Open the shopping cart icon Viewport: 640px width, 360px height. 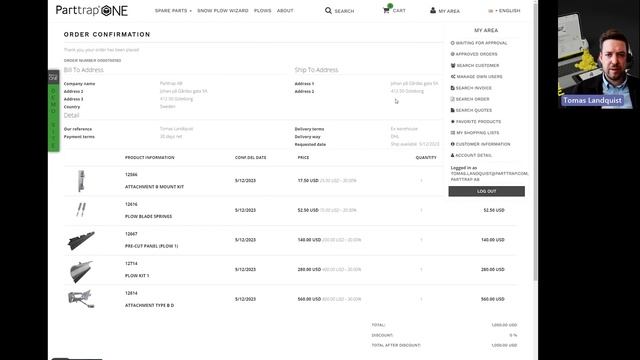[387, 10]
